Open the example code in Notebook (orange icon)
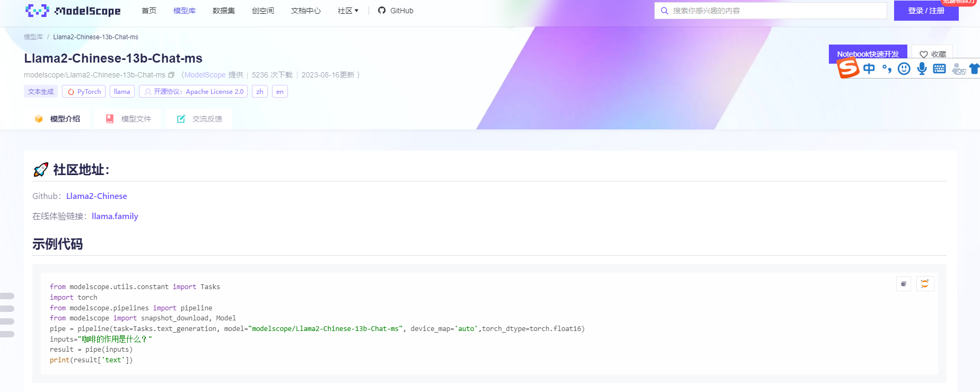 [925, 284]
